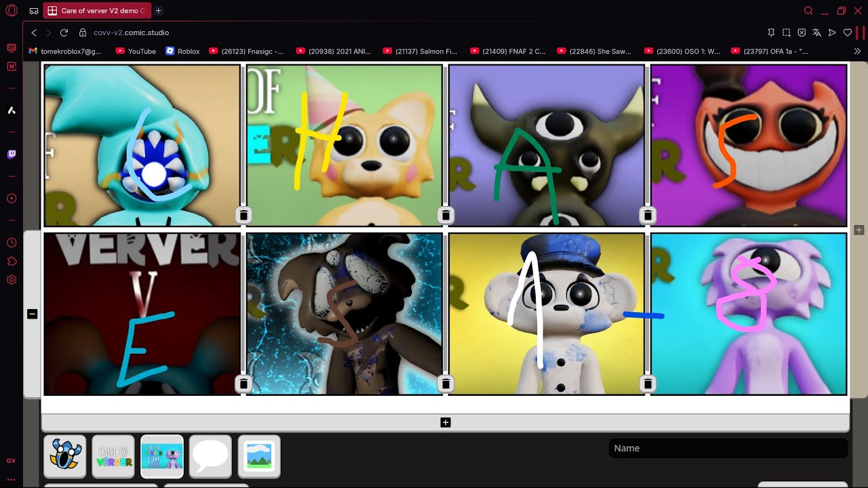
Task: Select the brown bear blue lightning panel
Action: coord(344,314)
